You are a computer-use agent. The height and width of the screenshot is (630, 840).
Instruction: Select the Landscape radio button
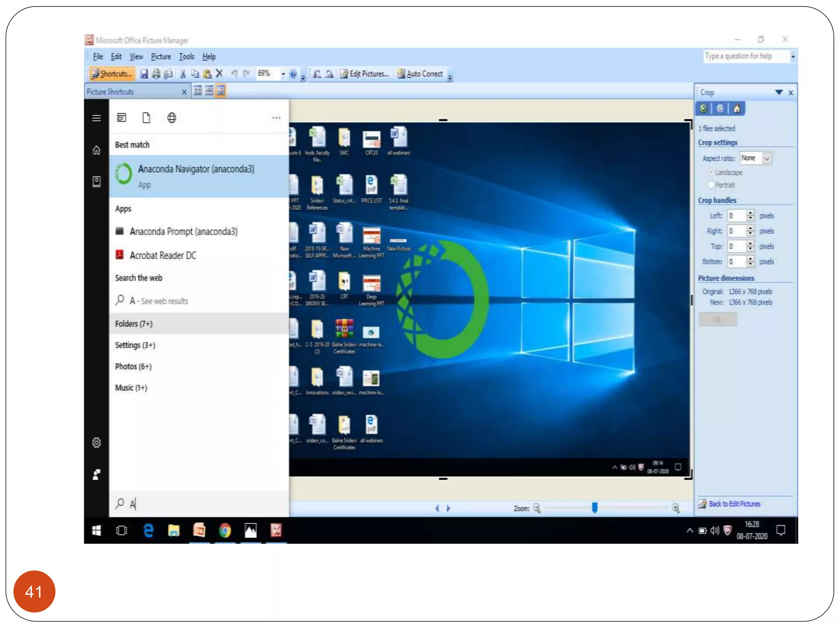712,172
